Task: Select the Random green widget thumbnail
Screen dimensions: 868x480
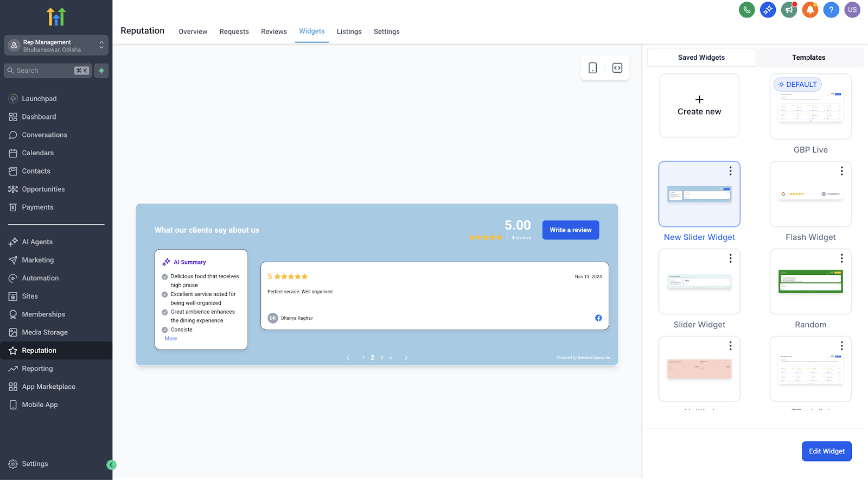Action: click(x=810, y=281)
